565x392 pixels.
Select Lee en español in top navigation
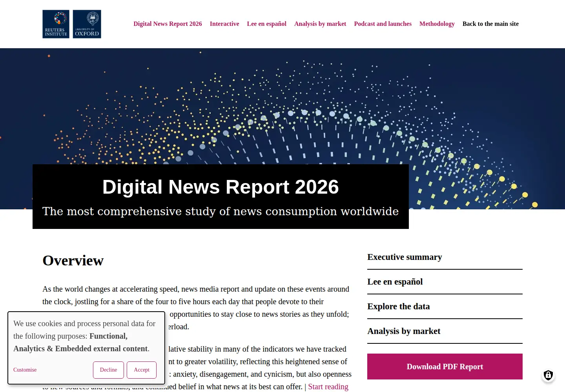[x=267, y=24]
